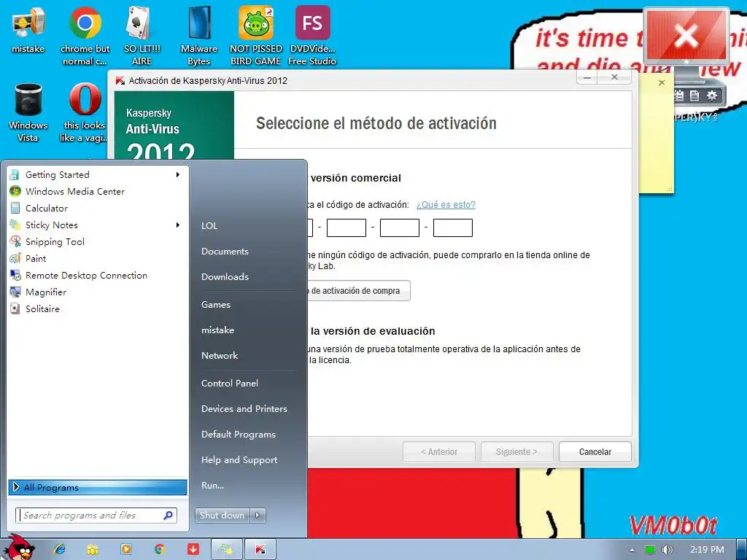Screen dimensions: 747x560
Task: Open the red download arrow taskbar icon
Action: pyautogui.click(x=193, y=549)
